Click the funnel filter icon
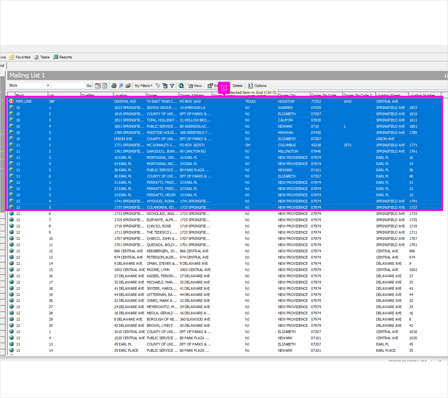 (x=172, y=86)
